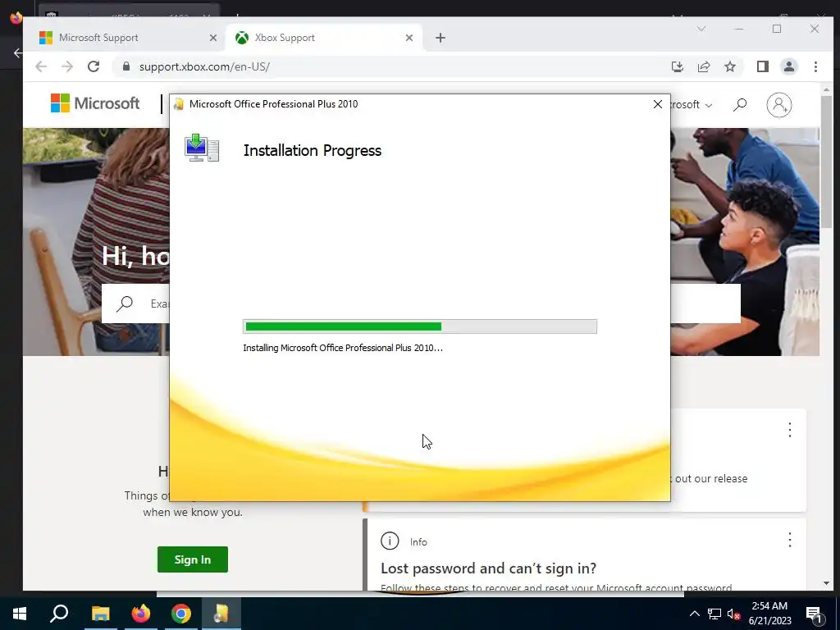The width and height of the screenshot is (840, 630).
Task: Close the Microsoft Support tab
Action: [x=212, y=38]
